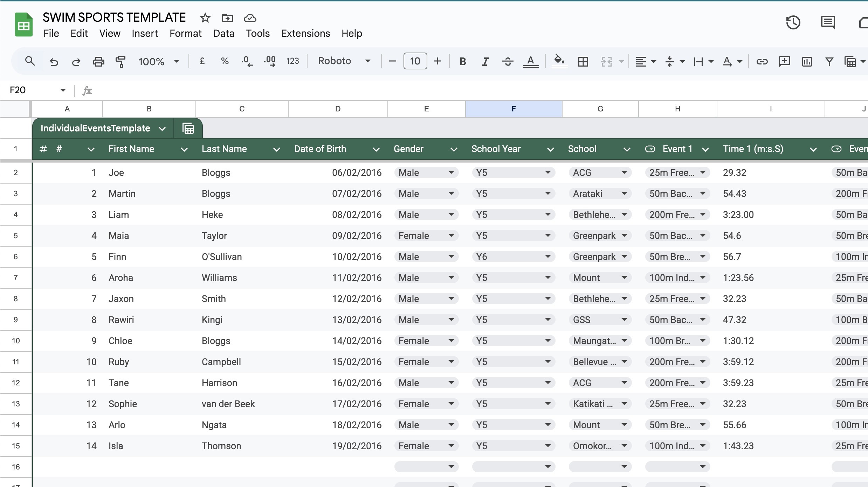868x487 pixels.
Task: Toggle italic formatting
Action: [x=485, y=61]
